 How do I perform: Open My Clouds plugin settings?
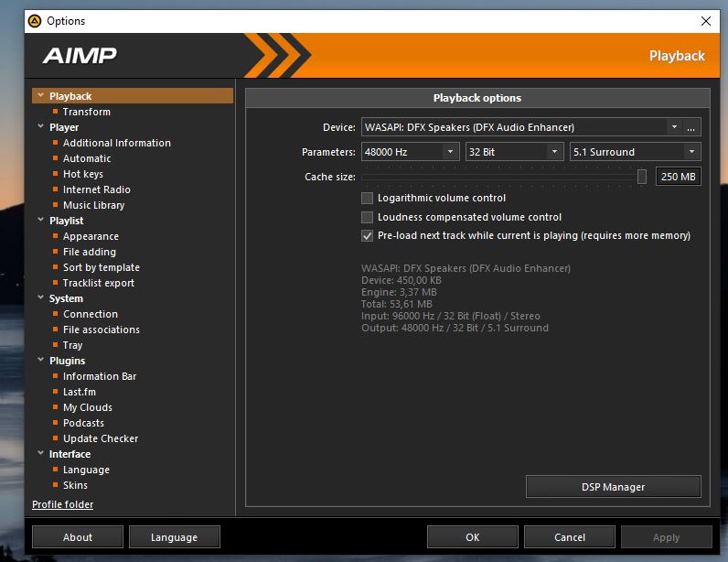tap(88, 407)
